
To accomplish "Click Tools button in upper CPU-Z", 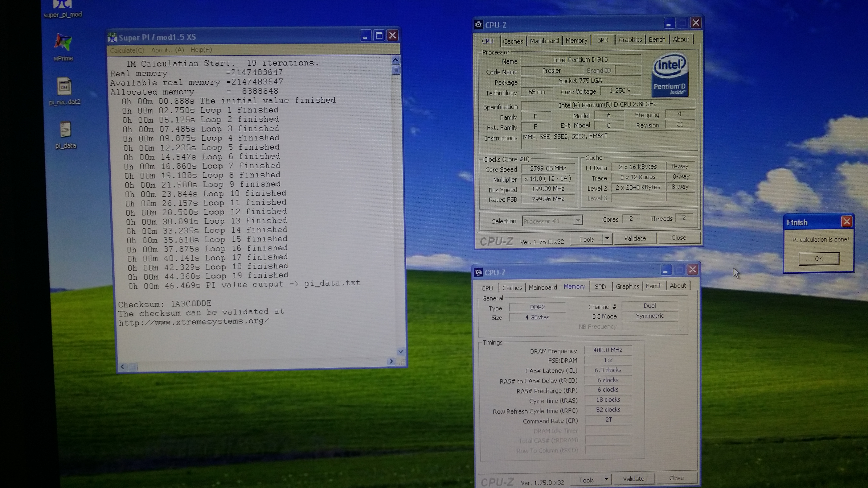I will 586,239.
